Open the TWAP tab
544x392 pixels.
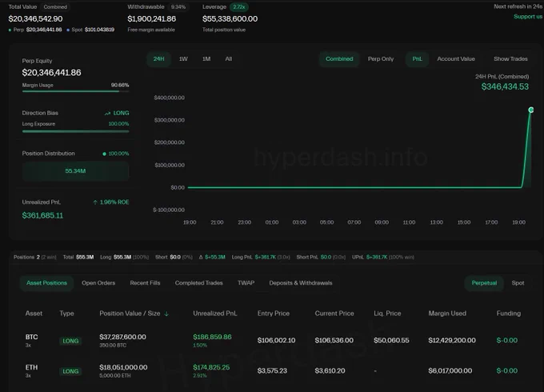point(246,283)
